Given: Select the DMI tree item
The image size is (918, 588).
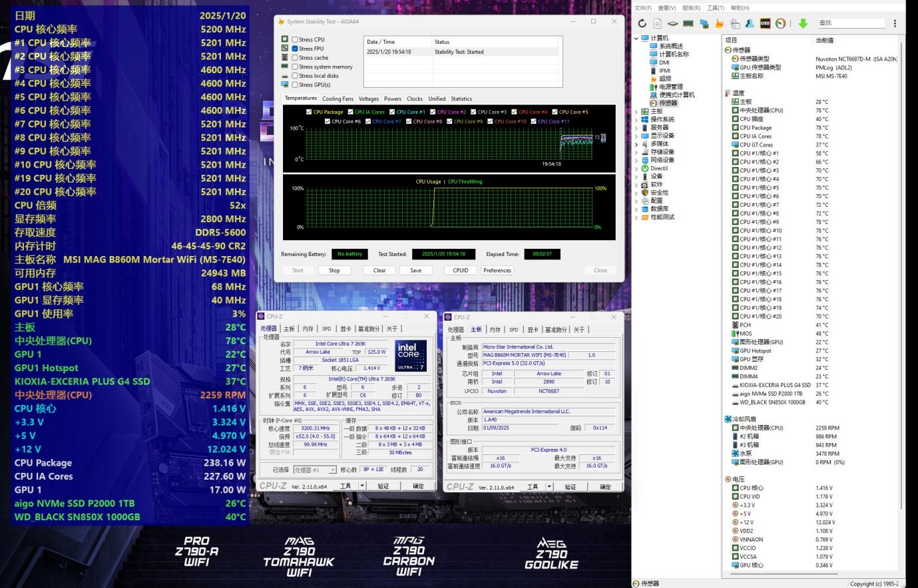Looking at the screenshot, I should [x=659, y=63].
